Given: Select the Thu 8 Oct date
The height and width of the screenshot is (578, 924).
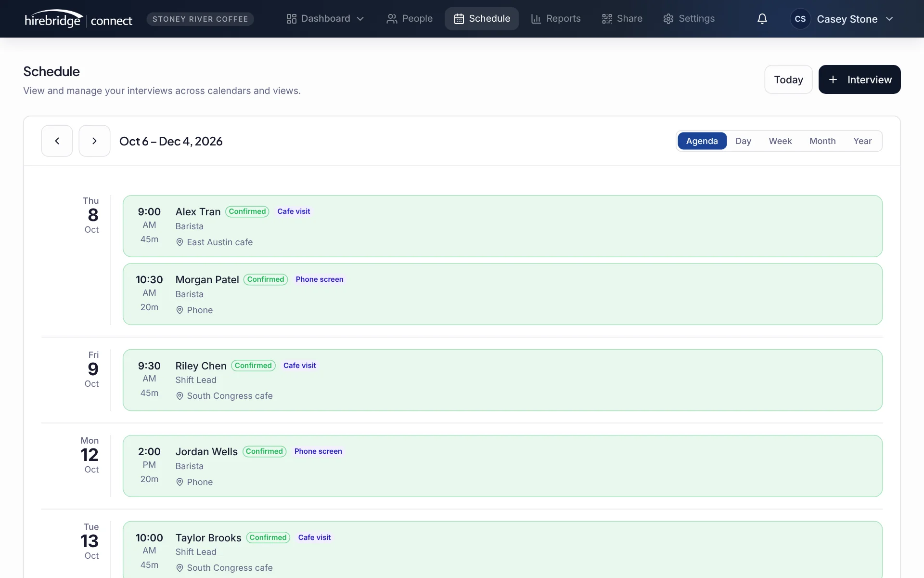Looking at the screenshot, I should [x=91, y=215].
